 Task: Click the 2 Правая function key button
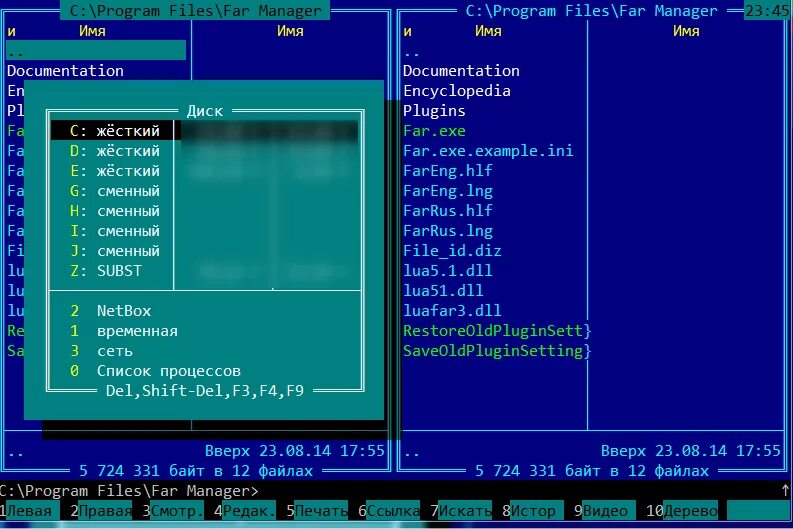(x=101, y=510)
